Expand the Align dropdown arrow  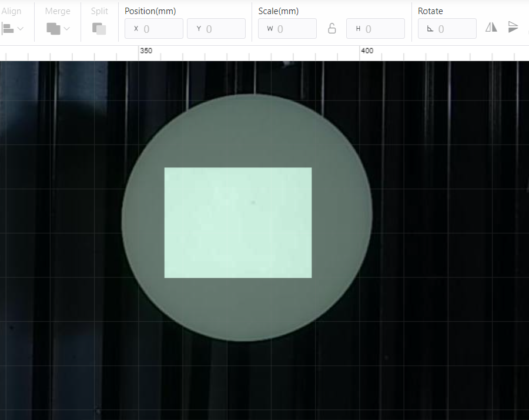[x=21, y=29]
